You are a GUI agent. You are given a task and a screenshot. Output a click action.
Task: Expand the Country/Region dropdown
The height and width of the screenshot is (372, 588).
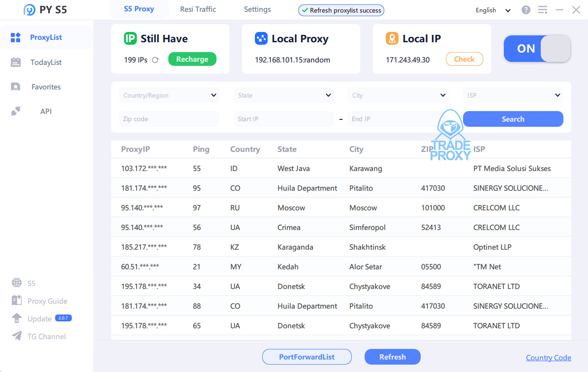tap(169, 95)
